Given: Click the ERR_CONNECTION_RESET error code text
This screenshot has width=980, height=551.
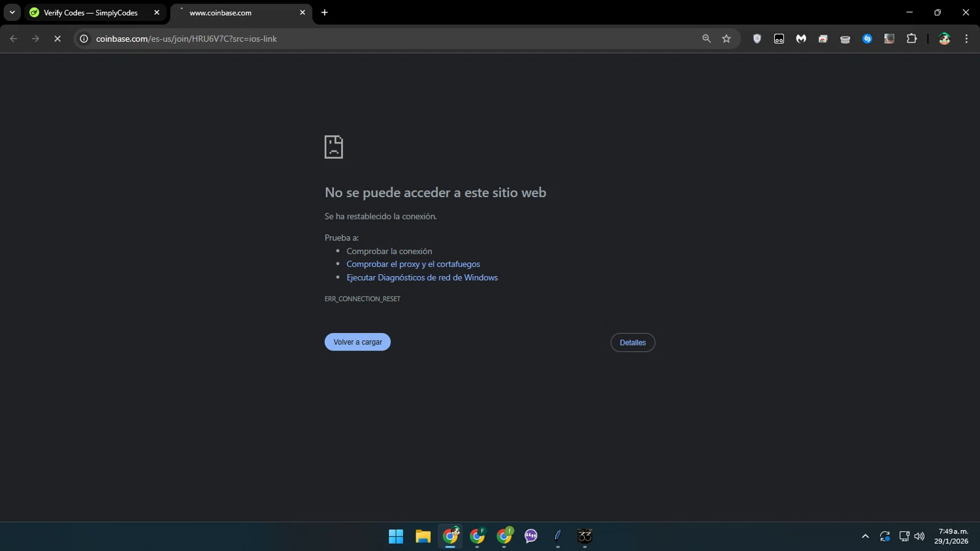Looking at the screenshot, I should tap(363, 299).
